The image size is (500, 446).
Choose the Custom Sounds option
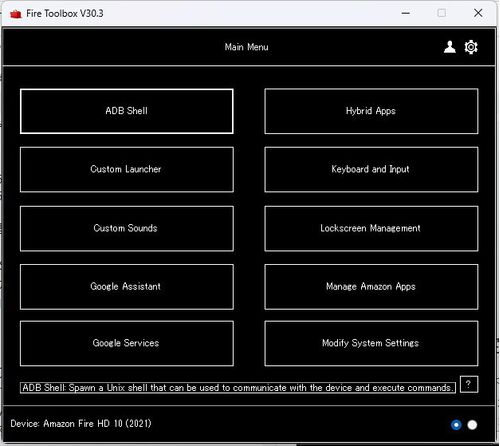pyautogui.click(x=127, y=228)
